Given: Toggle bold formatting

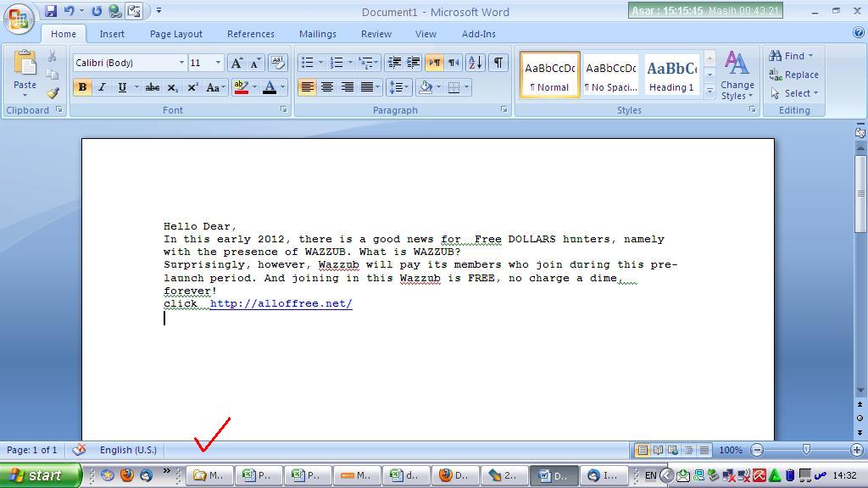Looking at the screenshot, I should click(x=82, y=87).
